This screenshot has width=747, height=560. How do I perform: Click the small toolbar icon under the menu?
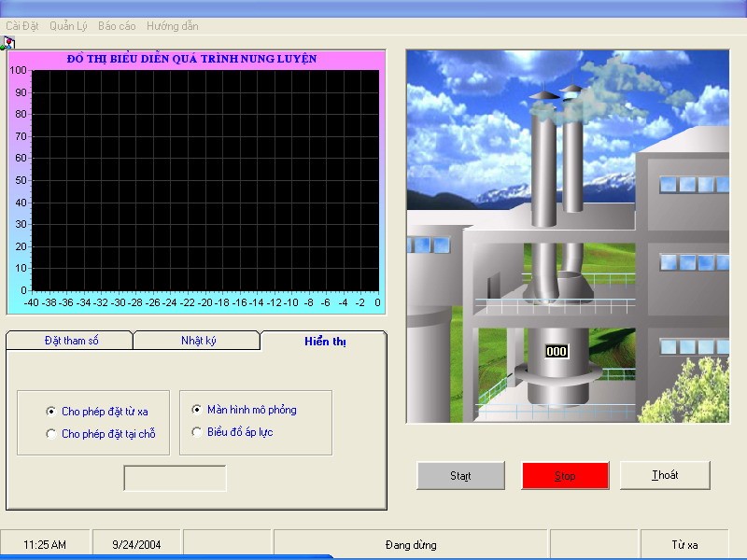click(8, 43)
